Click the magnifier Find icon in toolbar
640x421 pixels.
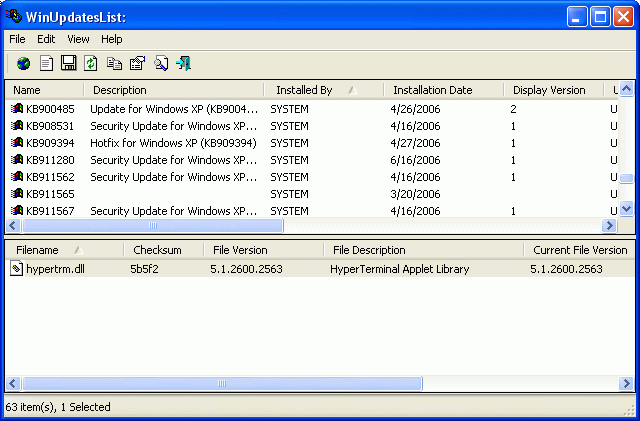(x=161, y=64)
